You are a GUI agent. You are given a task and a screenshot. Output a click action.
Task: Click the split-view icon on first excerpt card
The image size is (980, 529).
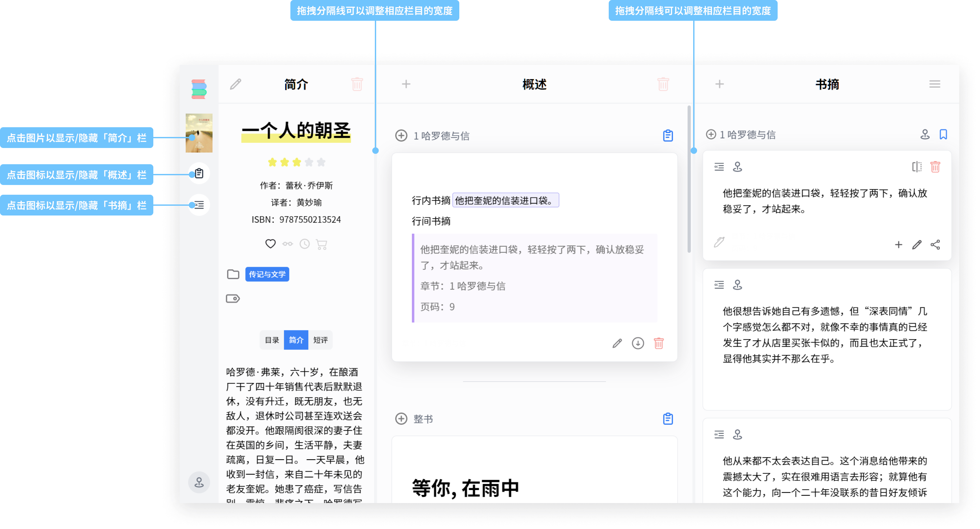click(917, 167)
